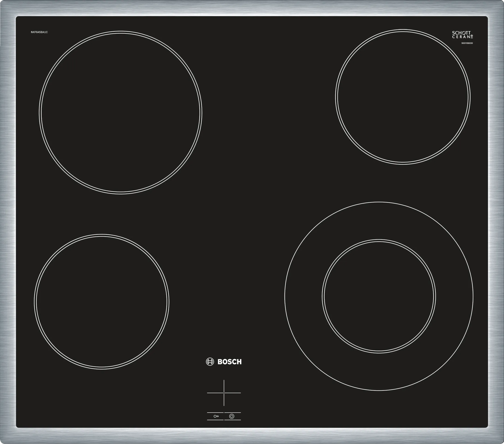Click the NKF645BA1C model number label
The image size is (504, 444).
pos(39,32)
